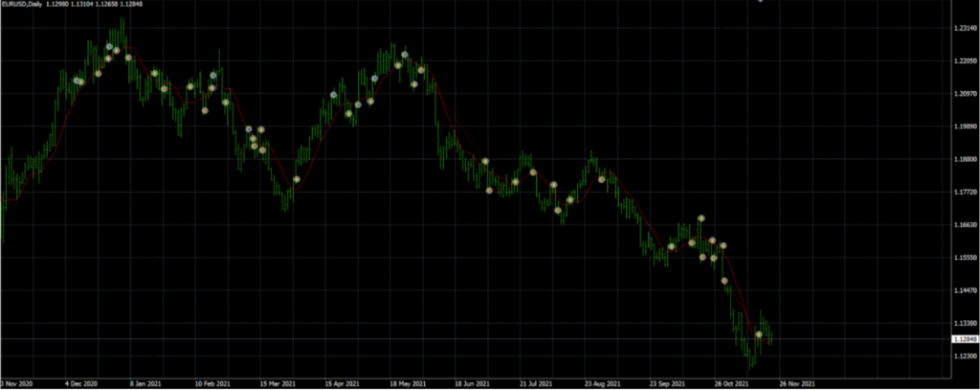Click the last signal dot near current price
This screenshot has width=980, height=390.
(x=759, y=335)
